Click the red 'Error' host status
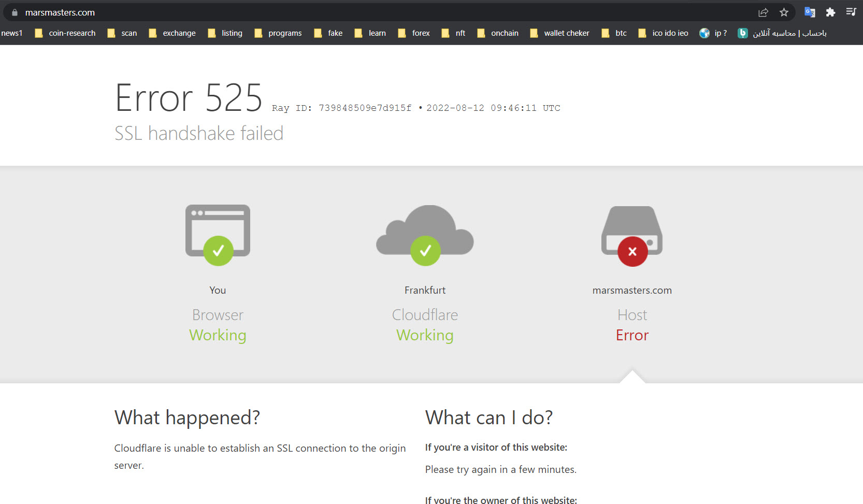Viewport: 863px width, 504px height. (632, 335)
